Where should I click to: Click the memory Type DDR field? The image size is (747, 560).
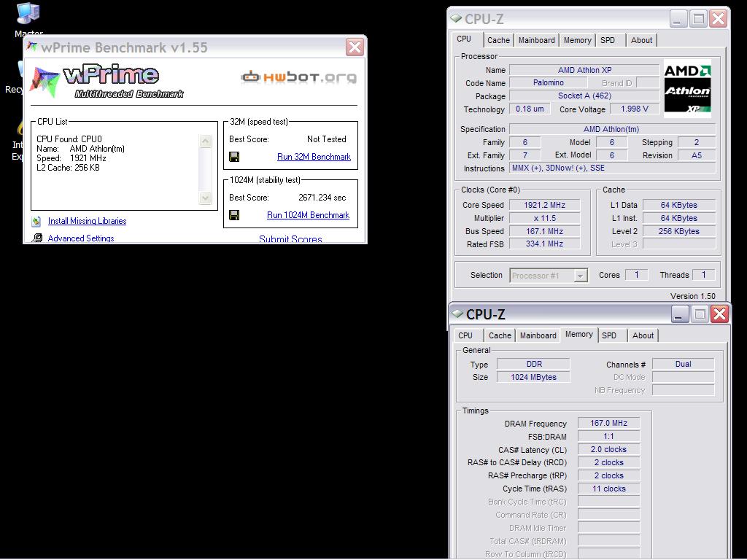point(533,365)
